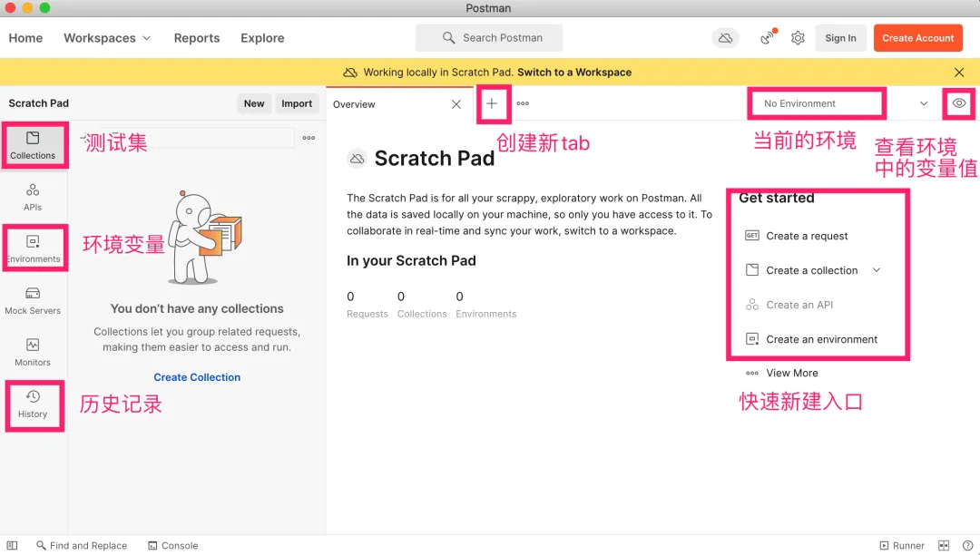
Task: Click Create an API
Action: click(x=789, y=305)
